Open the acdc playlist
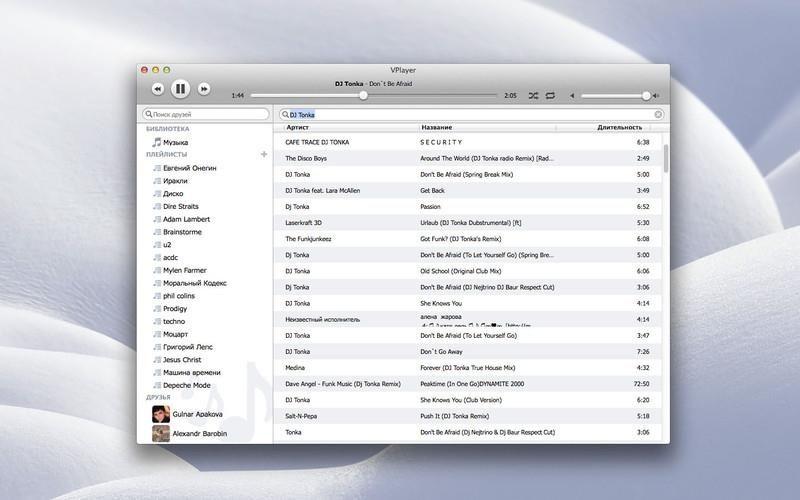This screenshot has height=500, width=800. [x=170, y=257]
